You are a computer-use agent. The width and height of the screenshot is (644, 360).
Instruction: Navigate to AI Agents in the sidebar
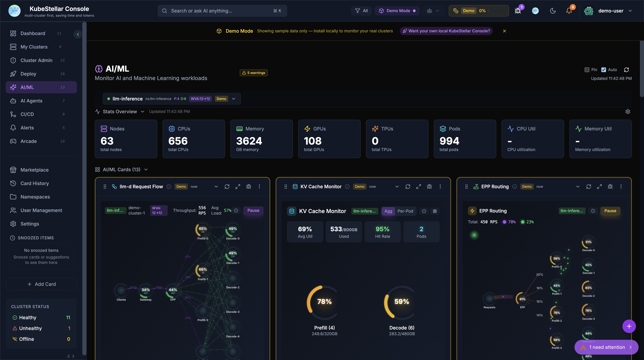click(x=31, y=101)
